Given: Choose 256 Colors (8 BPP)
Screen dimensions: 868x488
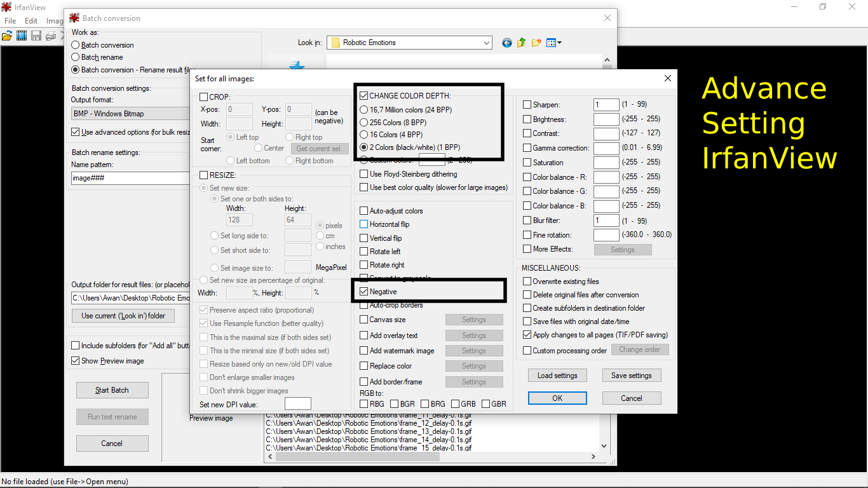Looking at the screenshot, I should point(364,122).
